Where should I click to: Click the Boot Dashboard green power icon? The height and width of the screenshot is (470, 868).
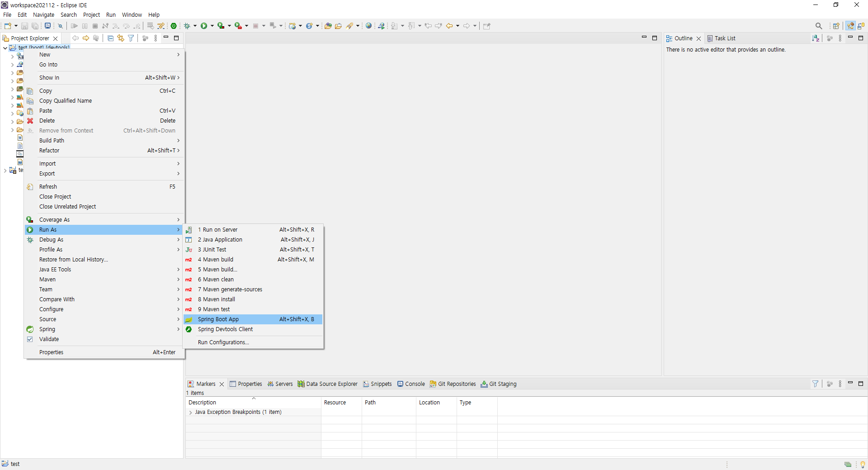pyautogui.click(x=174, y=26)
